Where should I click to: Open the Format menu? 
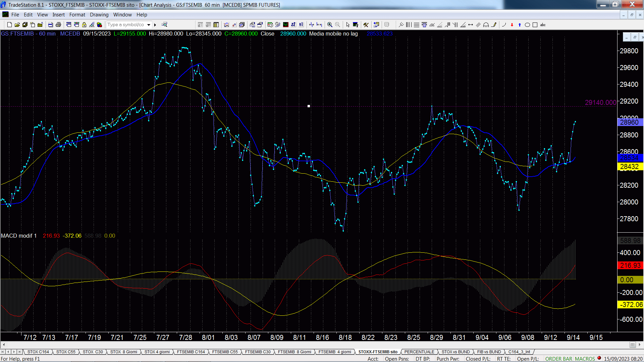pos(77,15)
